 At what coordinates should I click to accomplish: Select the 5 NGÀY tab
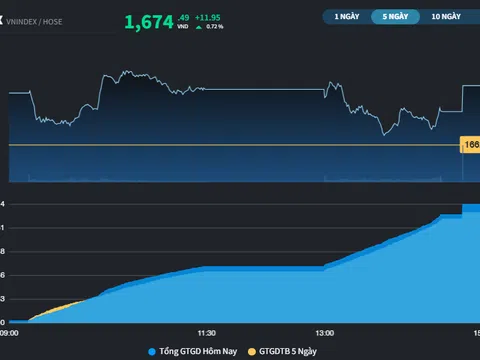tap(395, 17)
